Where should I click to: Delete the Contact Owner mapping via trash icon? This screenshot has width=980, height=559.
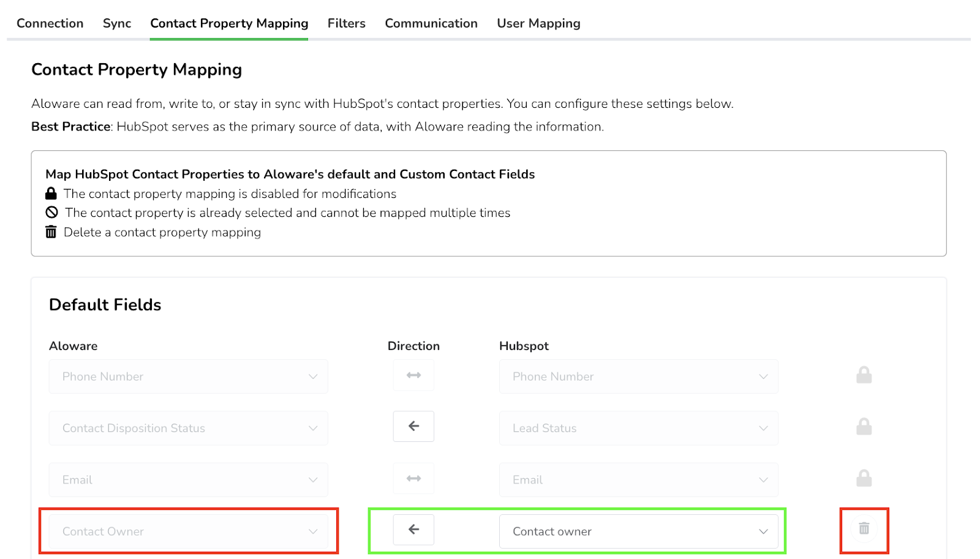(x=864, y=528)
